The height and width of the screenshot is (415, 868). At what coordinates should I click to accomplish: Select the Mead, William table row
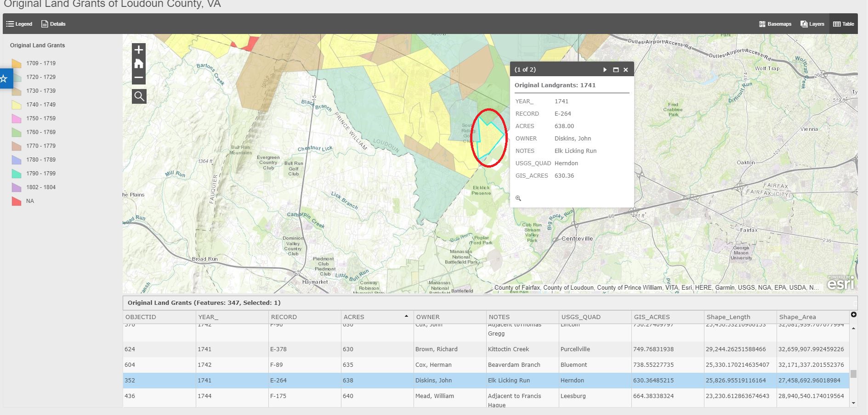tap(434, 396)
